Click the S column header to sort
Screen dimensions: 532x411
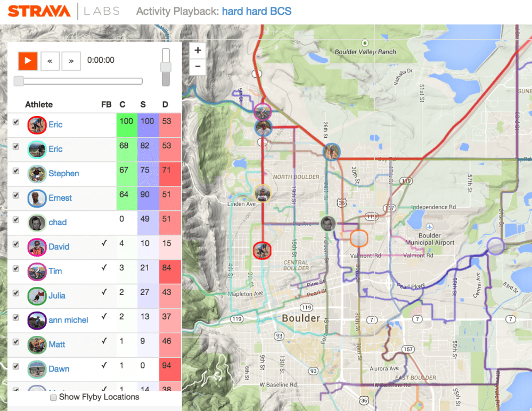143,104
